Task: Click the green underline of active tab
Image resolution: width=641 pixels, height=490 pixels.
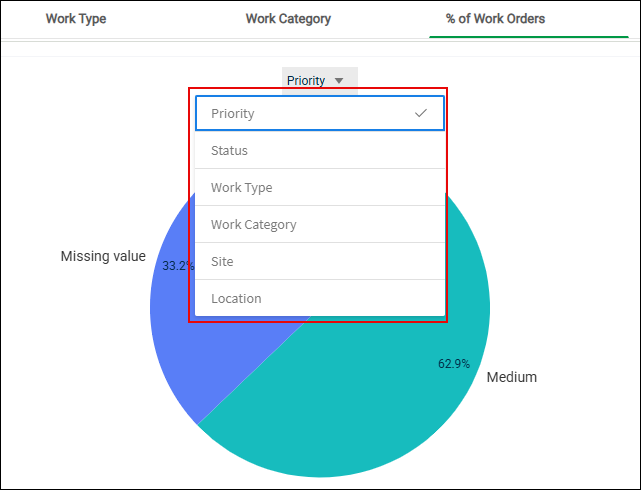Action: coord(529,37)
